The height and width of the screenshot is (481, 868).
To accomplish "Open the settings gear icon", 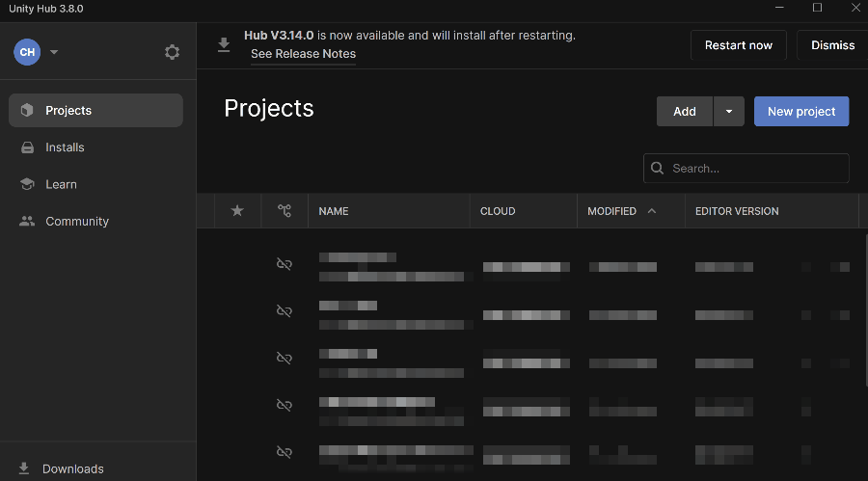I will point(172,52).
